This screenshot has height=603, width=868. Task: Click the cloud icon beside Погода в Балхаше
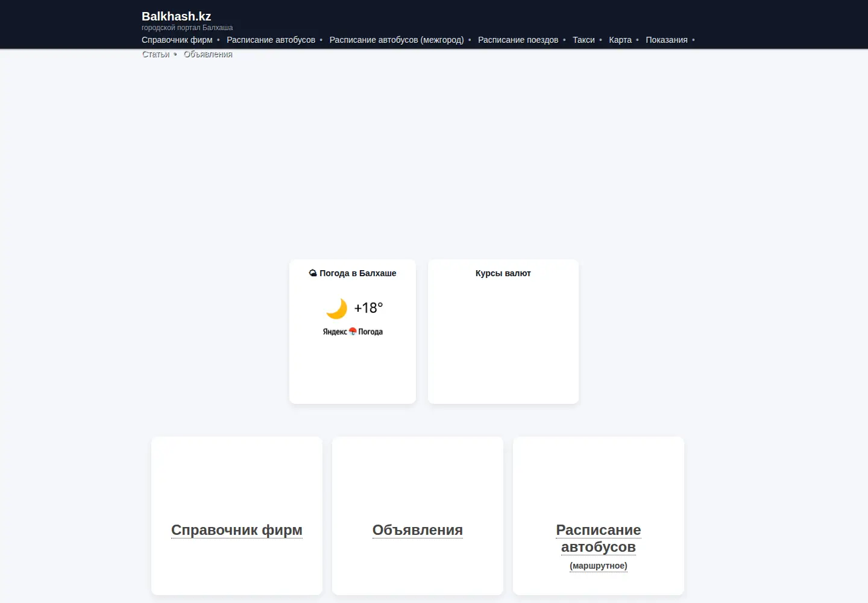[x=313, y=273]
